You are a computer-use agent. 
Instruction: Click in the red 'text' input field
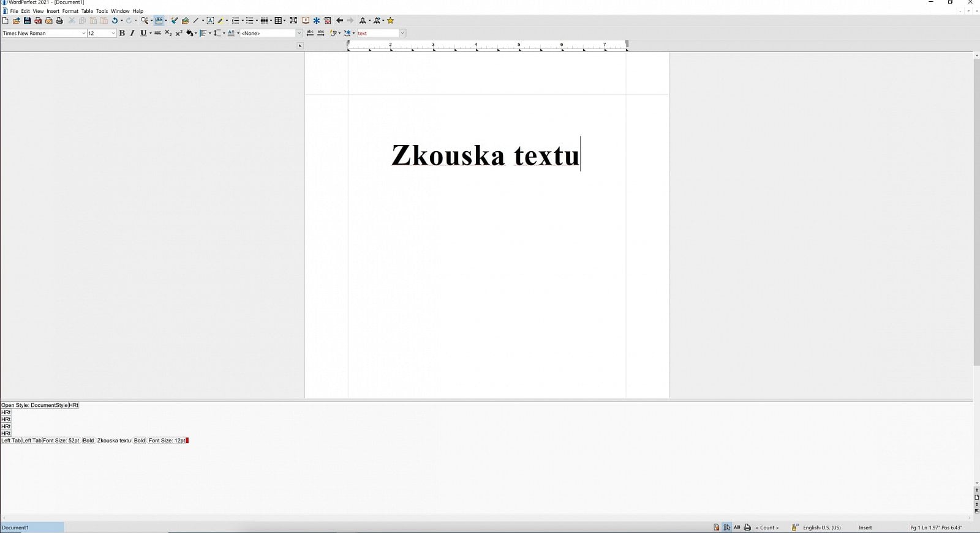point(377,33)
